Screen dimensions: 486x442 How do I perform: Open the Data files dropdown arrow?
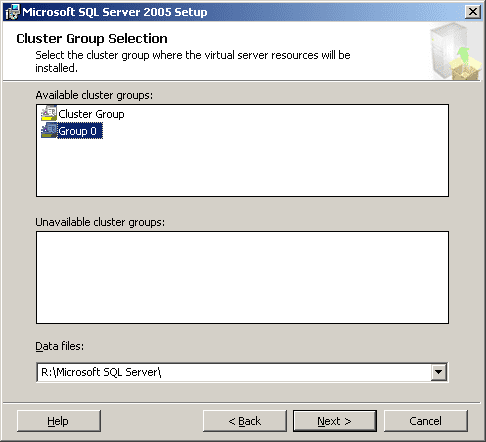click(x=438, y=372)
